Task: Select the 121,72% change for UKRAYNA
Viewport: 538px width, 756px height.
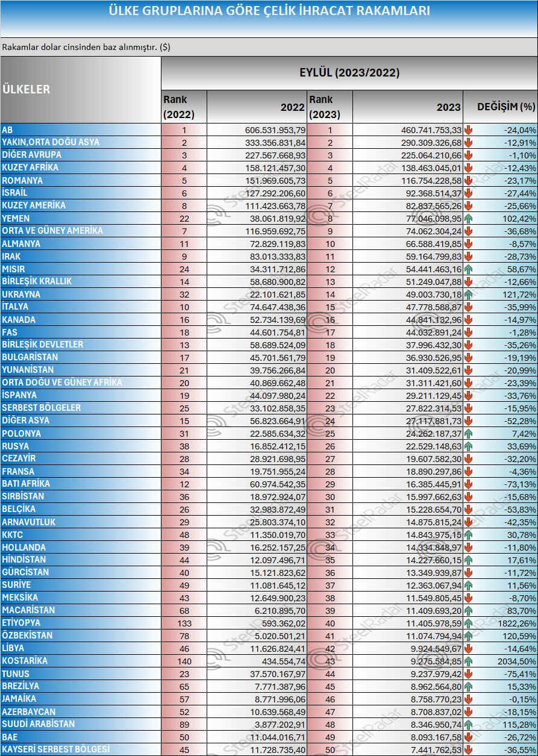Action: 519,294
